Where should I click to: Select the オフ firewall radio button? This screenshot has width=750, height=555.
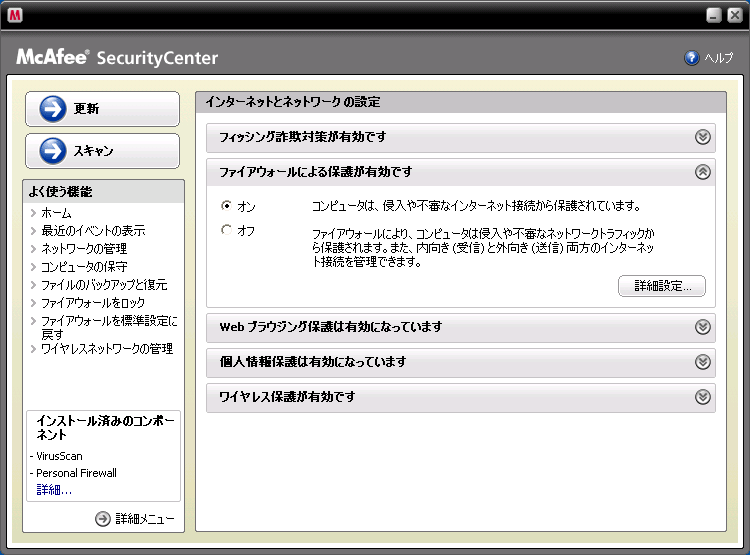[226, 231]
